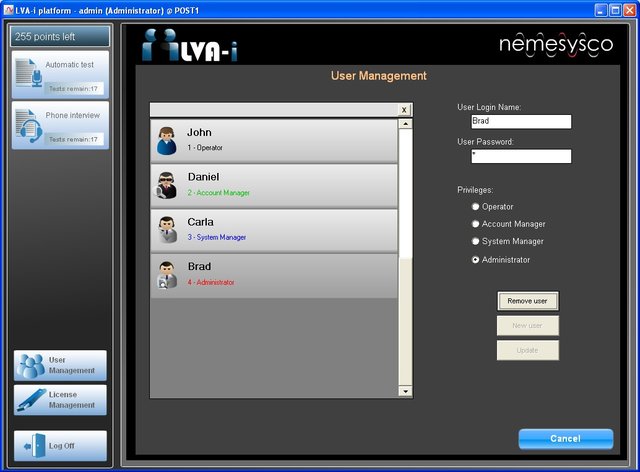Close the LVA-i platform window

[629, 10]
